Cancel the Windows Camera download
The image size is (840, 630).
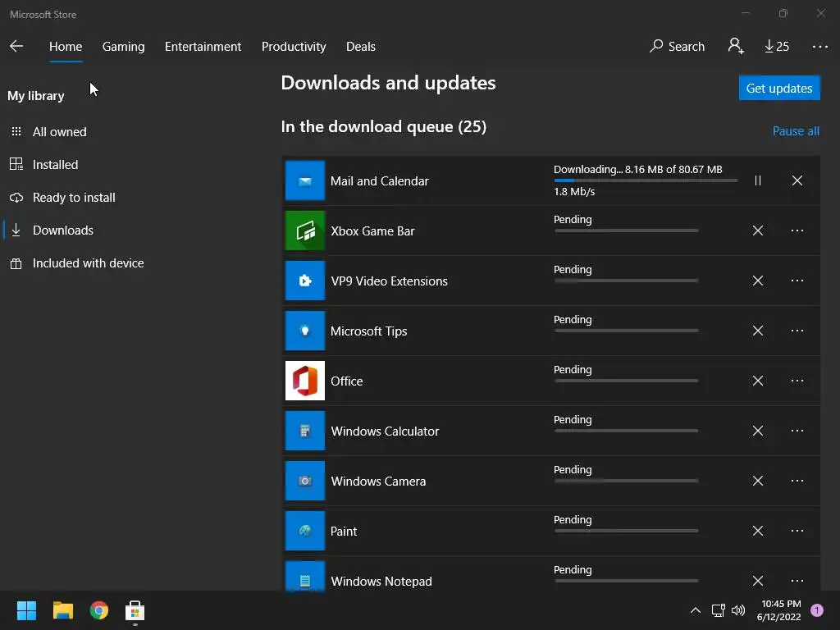(x=757, y=481)
